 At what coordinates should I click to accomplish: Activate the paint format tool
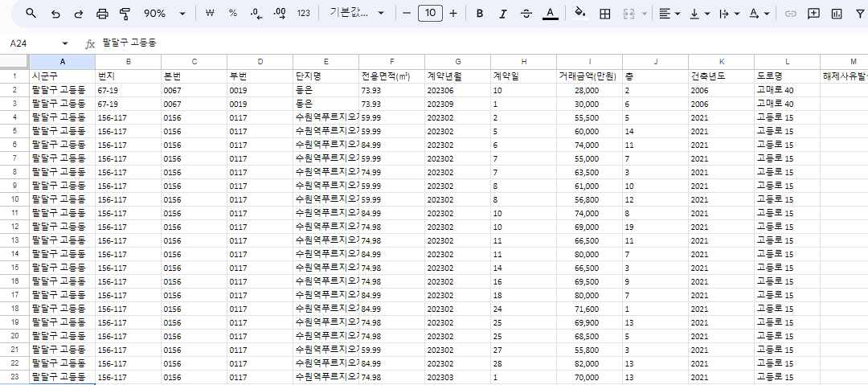click(x=125, y=14)
